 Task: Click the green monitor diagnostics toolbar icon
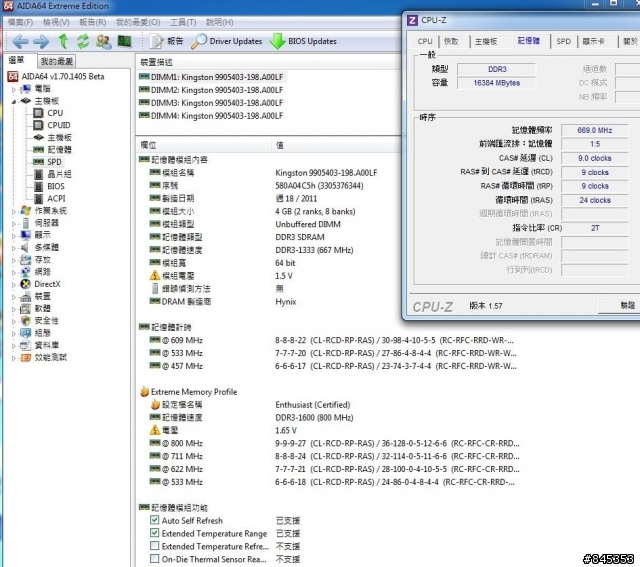point(124,41)
